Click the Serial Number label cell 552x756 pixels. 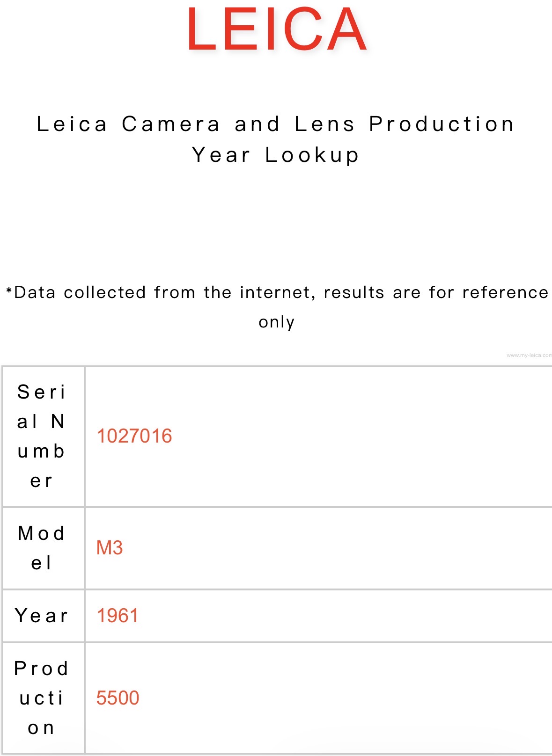coord(42,436)
